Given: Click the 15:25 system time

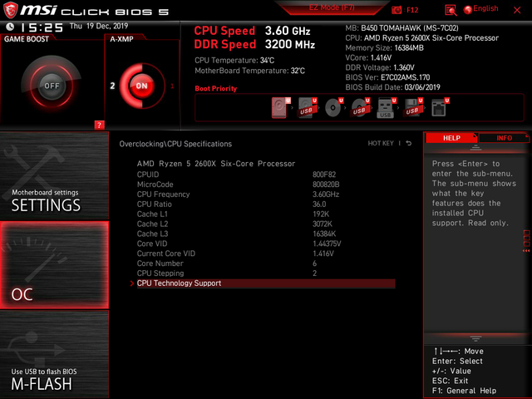Looking at the screenshot, I should pyautogui.click(x=42, y=27).
